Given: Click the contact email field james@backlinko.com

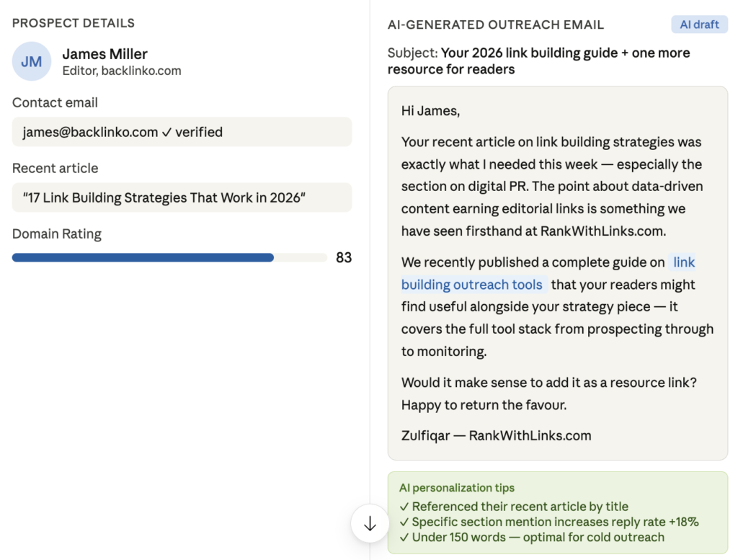Looking at the screenshot, I should point(182,132).
